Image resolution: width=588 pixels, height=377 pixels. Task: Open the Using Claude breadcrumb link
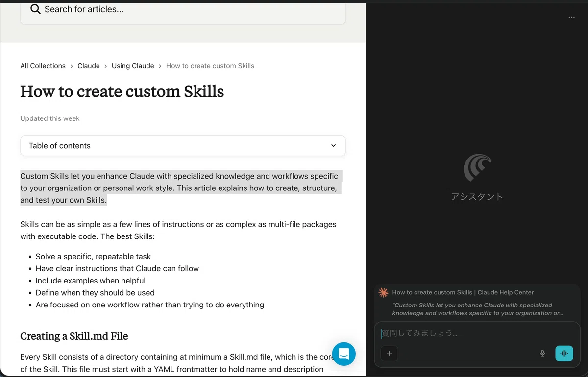pyautogui.click(x=133, y=66)
